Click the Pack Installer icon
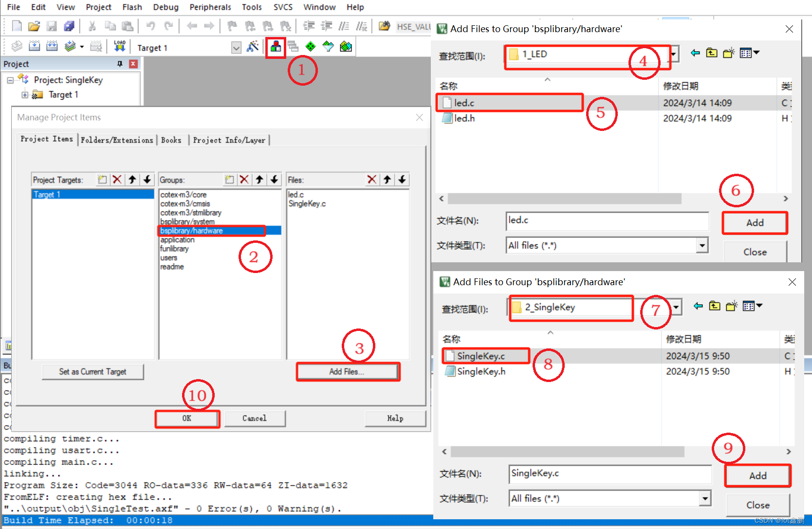Viewport: 812px width, 529px height. 346,47
